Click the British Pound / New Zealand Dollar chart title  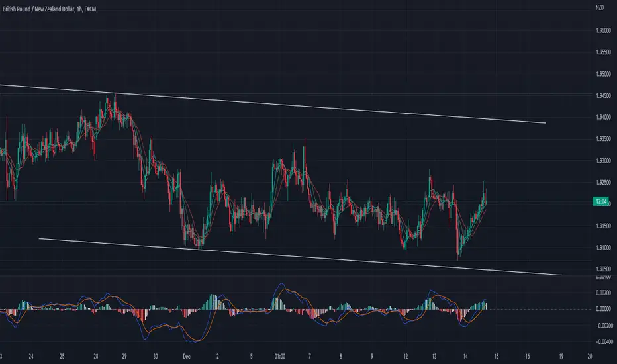coord(49,9)
